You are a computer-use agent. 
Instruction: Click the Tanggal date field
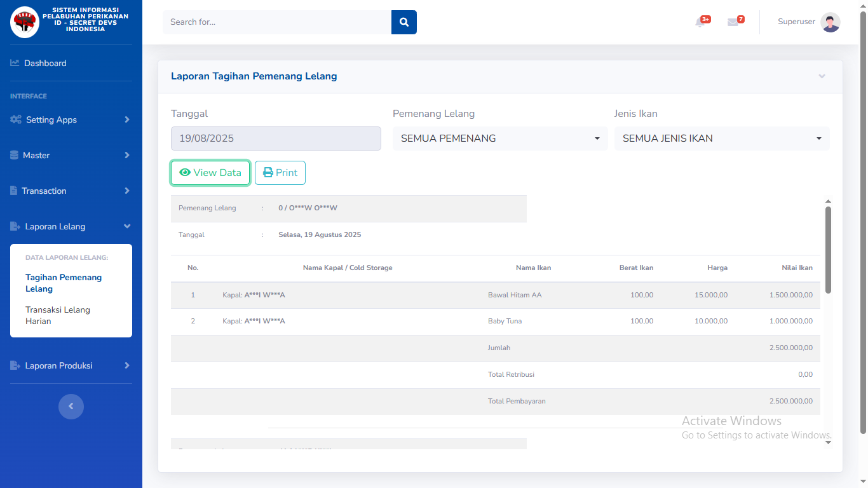click(x=276, y=139)
